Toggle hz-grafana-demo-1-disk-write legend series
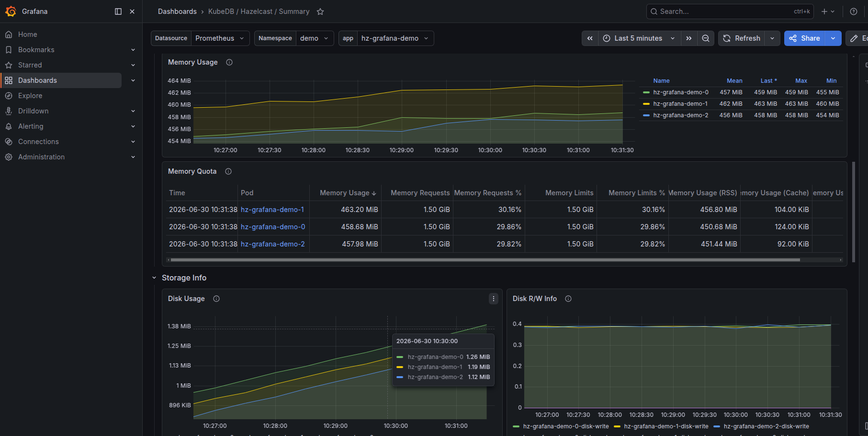Viewport: 868px width, 436px height. (666, 426)
